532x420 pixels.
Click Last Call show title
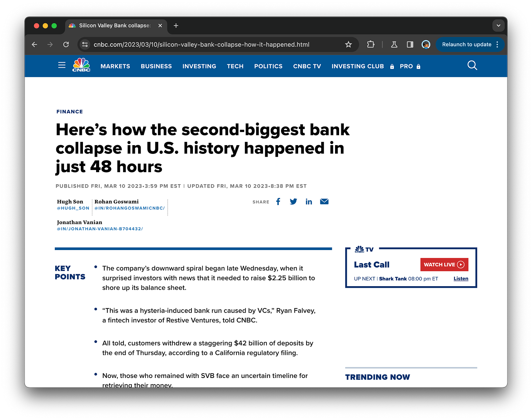(x=372, y=265)
